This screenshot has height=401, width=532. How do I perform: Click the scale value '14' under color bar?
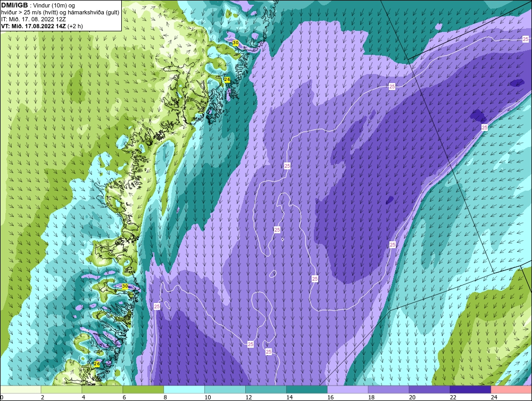pos(289,397)
